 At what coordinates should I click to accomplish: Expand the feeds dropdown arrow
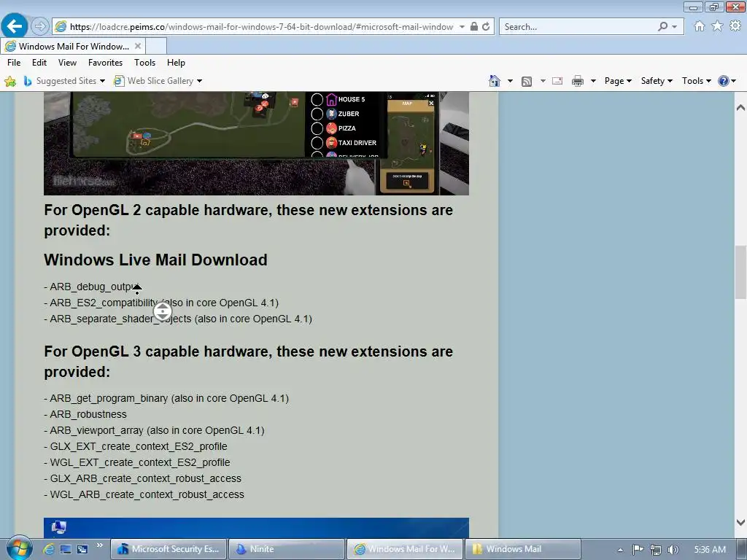pos(543,81)
